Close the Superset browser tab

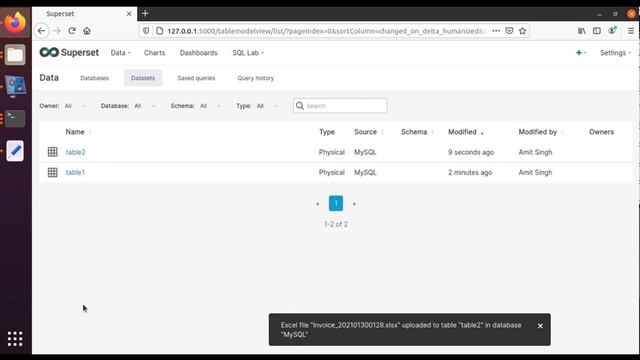(x=129, y=13)
